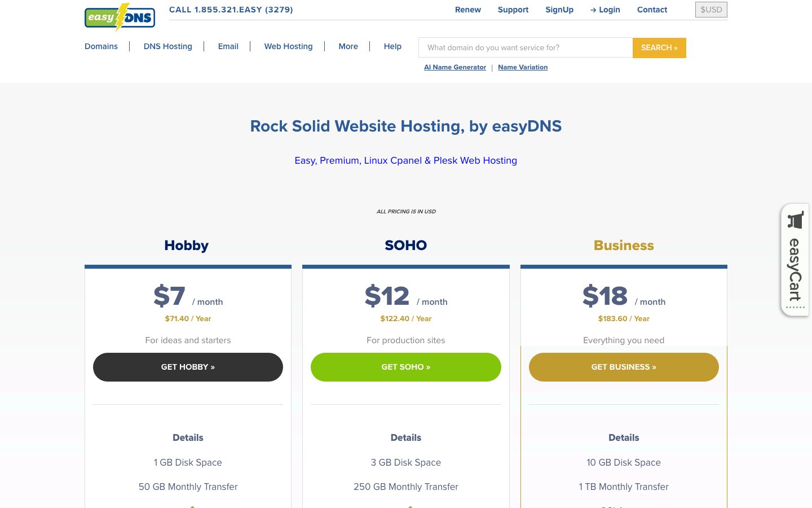Click the 1 TB Monthly Transfer text

point(624,487)
